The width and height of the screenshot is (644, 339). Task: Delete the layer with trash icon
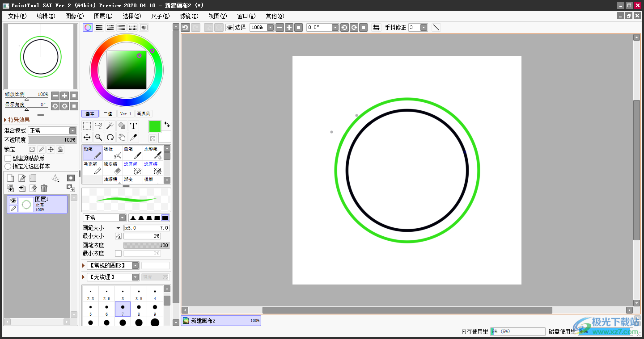tap(44, 188)
